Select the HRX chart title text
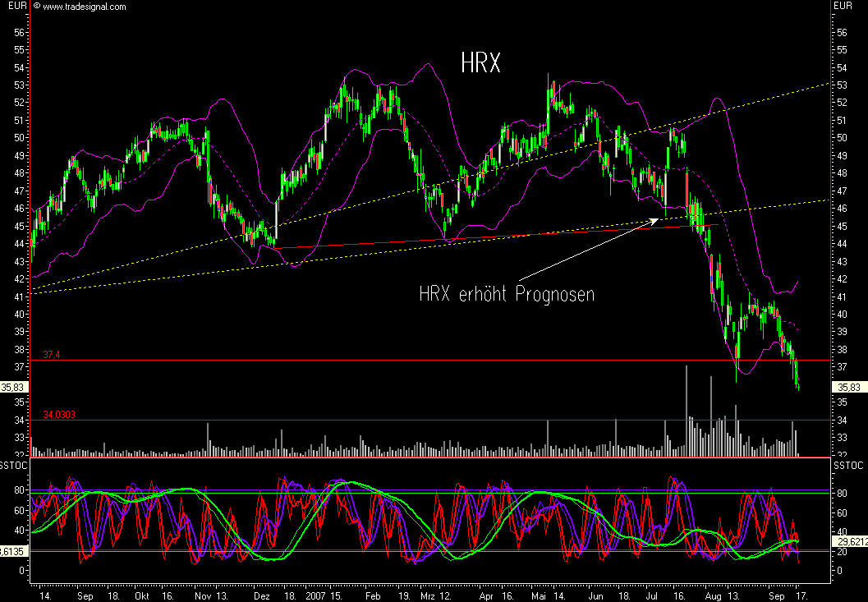 tap(482, 62)
